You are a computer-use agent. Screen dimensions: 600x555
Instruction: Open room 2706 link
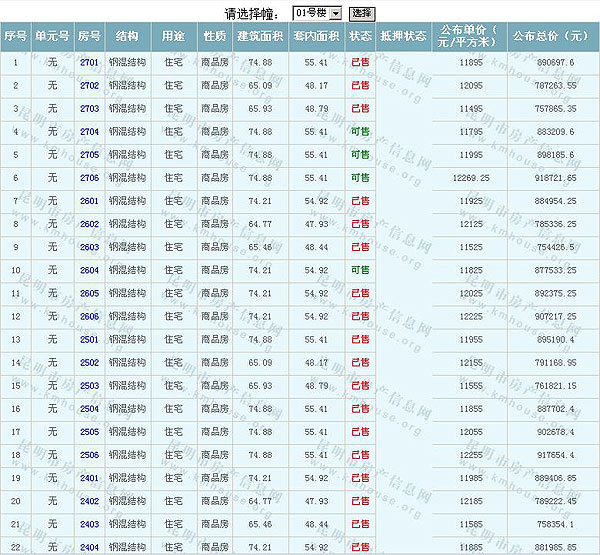90,178
